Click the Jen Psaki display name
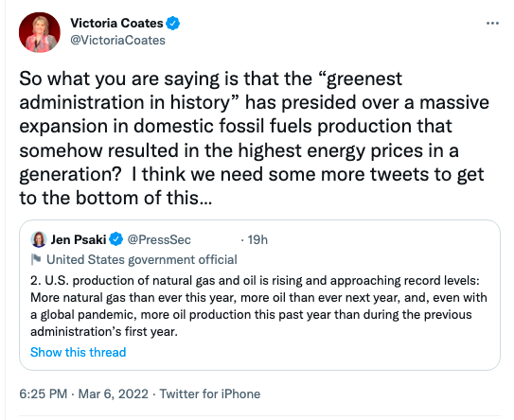The image size is (514, 420). [x=78, y=240]
